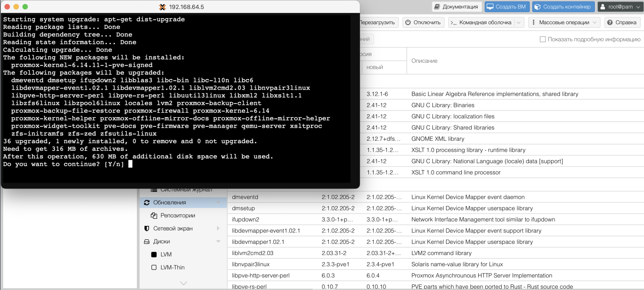The height and width of the screenshot is (290, 644).
Task: Open Репозитории in the sidebar
Action: pos(183,215)
